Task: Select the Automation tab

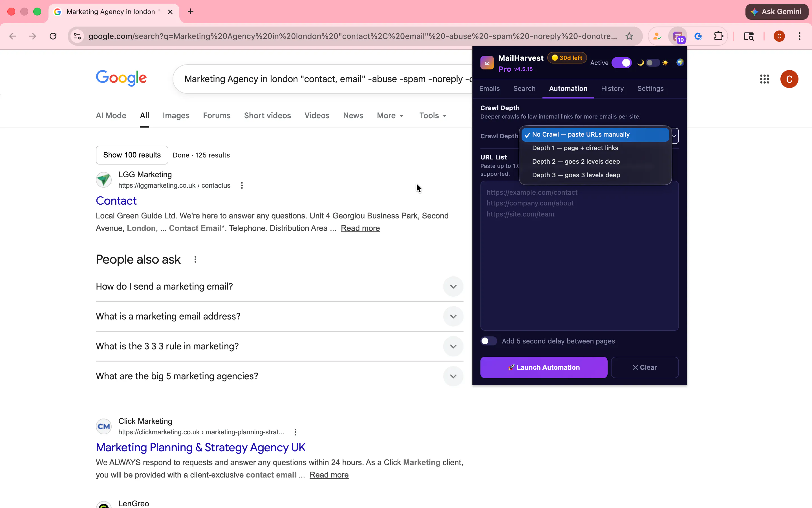Action: [568, 89]
